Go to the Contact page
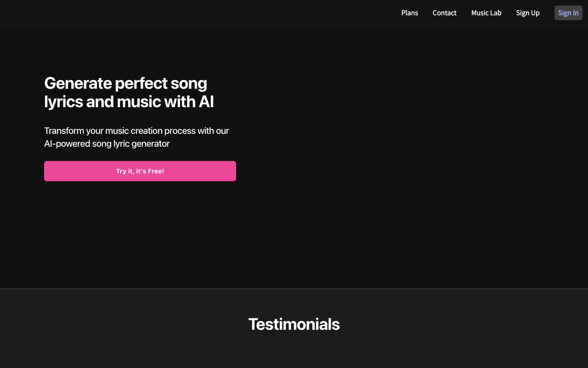588x368 pixels. (x=445, y=13)
